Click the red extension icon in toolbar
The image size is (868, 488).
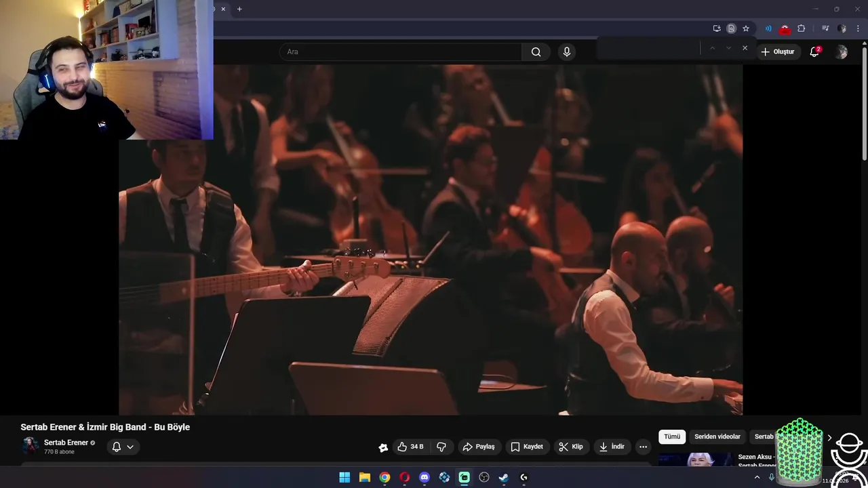click(785, 28)
